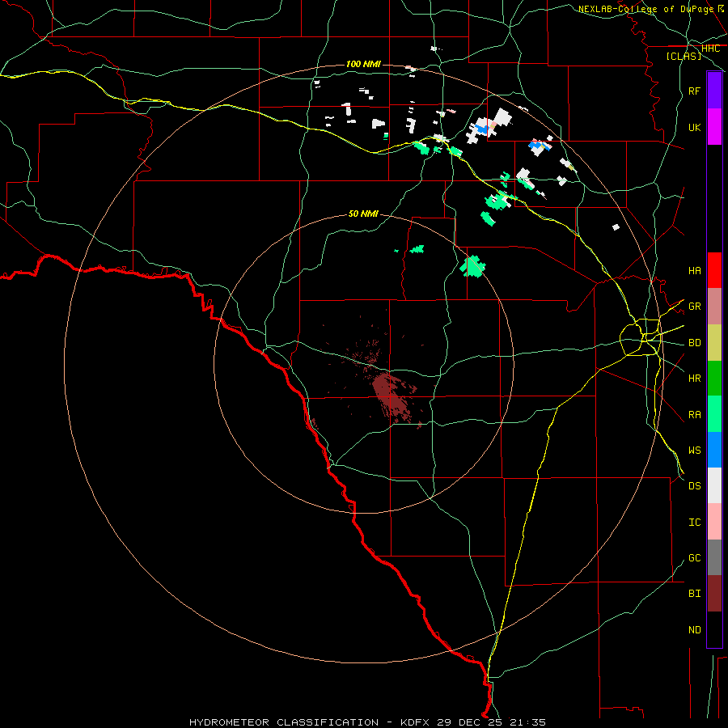Click the BD legend label
This screenshot has height=728, width=728.
(x=694, y=343)
